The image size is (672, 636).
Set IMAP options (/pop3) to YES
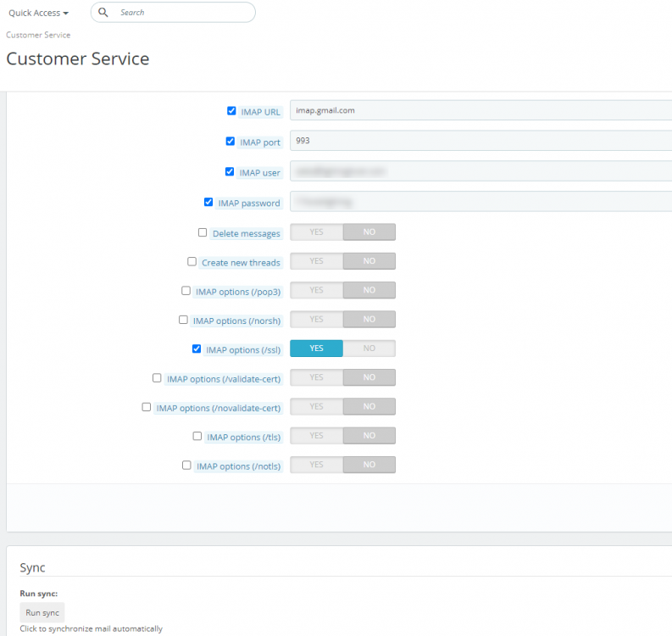click(317, 290)
